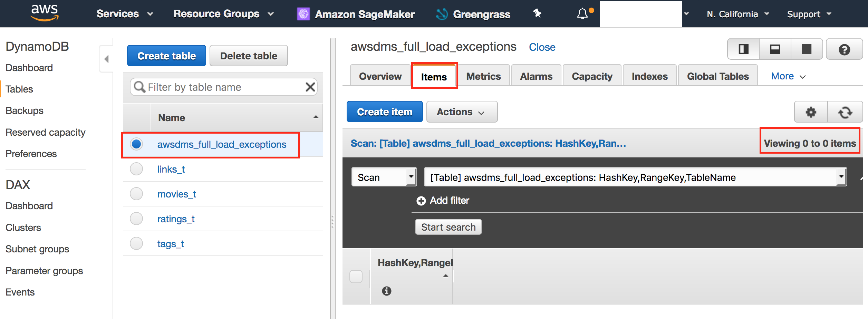Open DAX Clusters in the sidebar
868x319 pixels.
click(x=23, y=228)
